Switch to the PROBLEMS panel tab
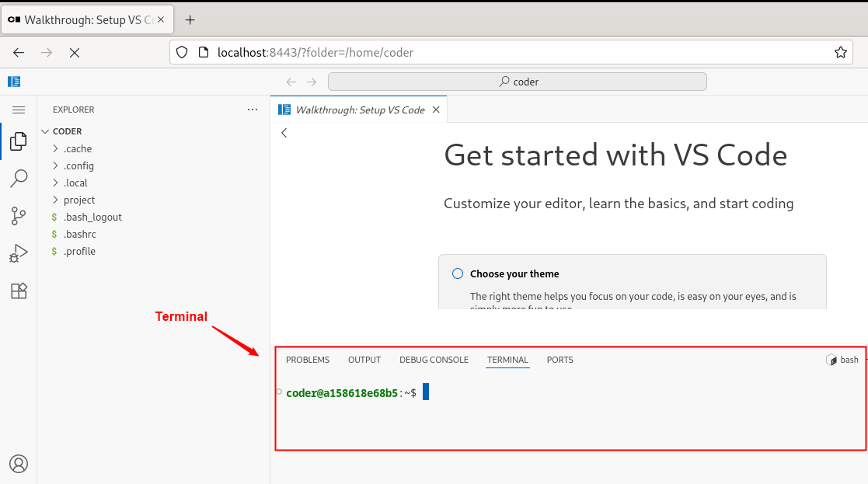 pos(308,360)
